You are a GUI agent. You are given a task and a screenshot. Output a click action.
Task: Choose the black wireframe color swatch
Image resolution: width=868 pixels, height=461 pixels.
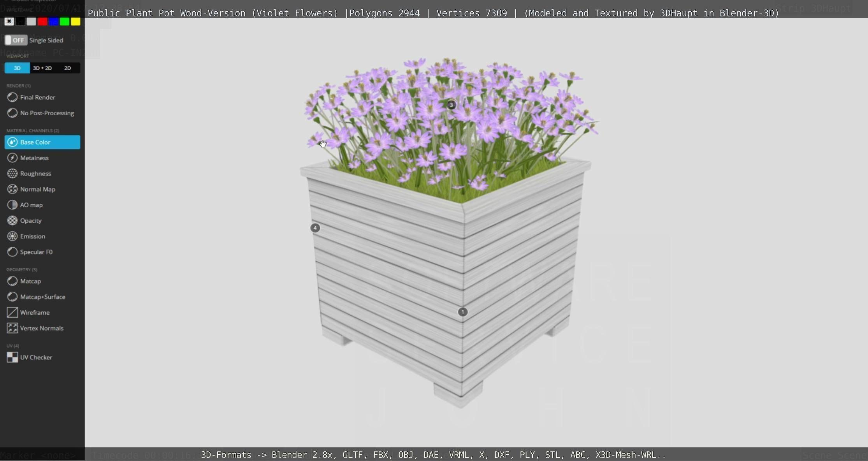[20, 21]
